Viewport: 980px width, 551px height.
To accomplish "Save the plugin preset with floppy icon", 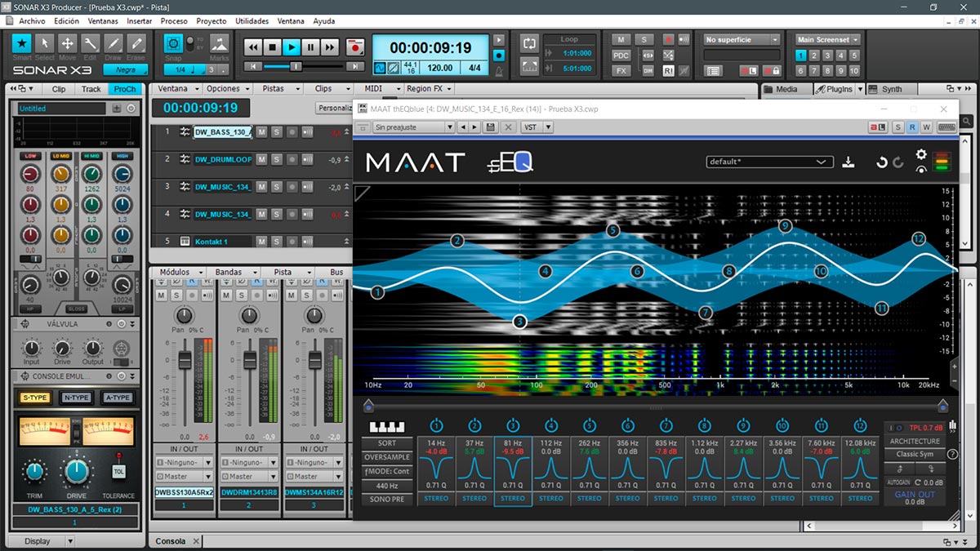I will 490,127.
